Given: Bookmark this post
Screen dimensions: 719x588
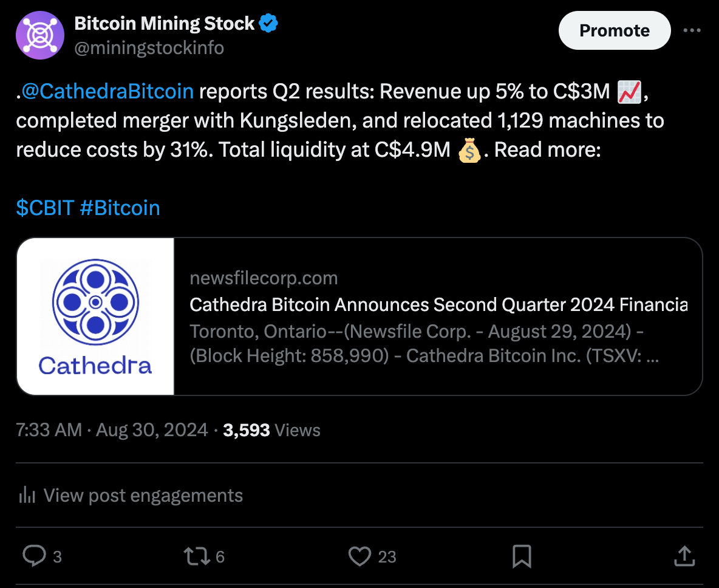Looking at the screenshot, I should [x=522, y=556].
